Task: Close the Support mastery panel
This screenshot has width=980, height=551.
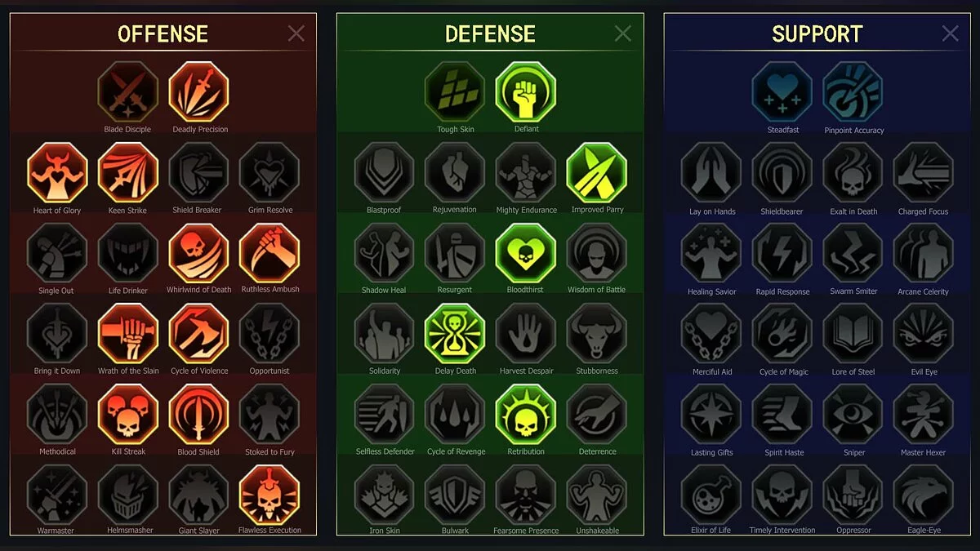Action: (x=951, y=33)
